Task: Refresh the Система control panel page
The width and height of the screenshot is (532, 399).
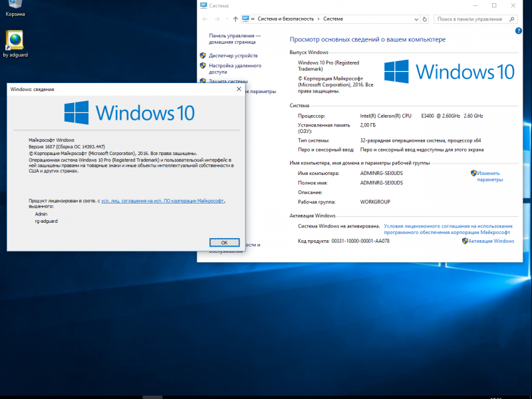Action: pos(425,19)
